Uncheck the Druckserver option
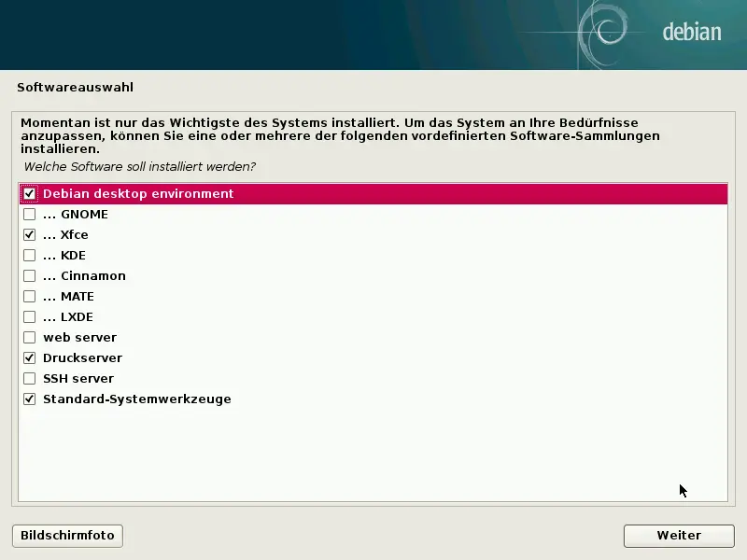This screenshot has height=560, width=747. pos(29,357)
